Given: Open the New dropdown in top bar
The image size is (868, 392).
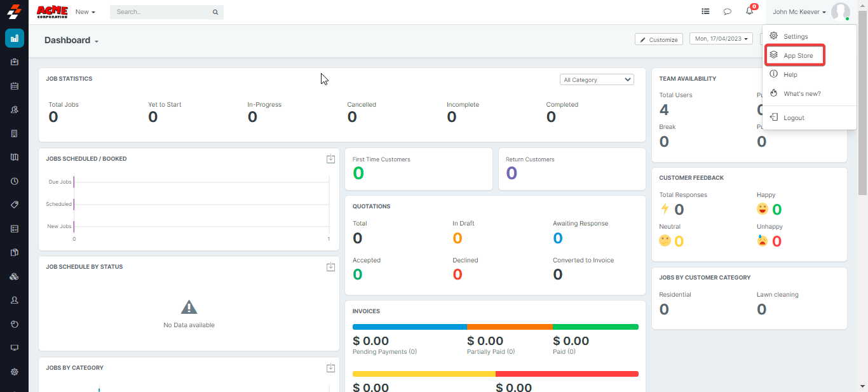Looking at the screenshot, I should [x=85, y=12].
